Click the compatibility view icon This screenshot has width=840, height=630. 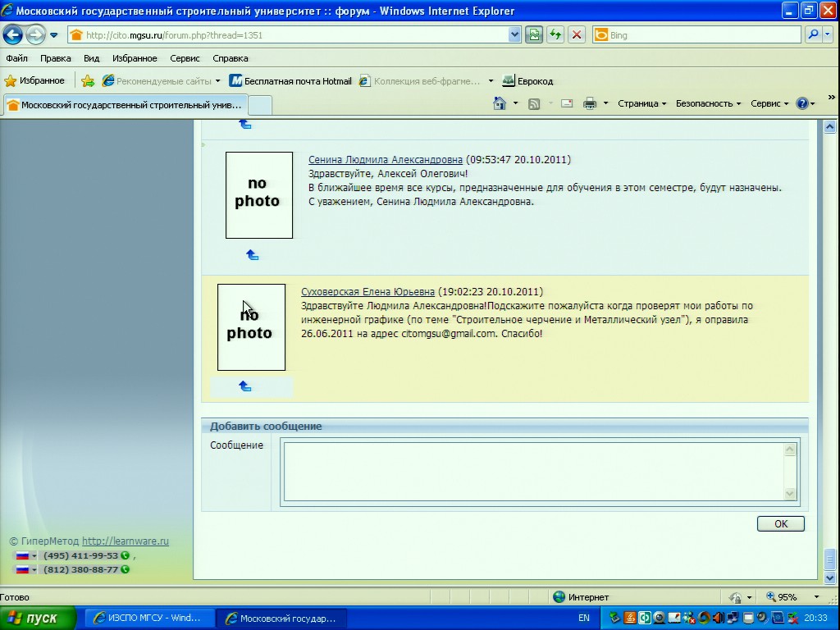pyautogui.click(x=533, y=35)
